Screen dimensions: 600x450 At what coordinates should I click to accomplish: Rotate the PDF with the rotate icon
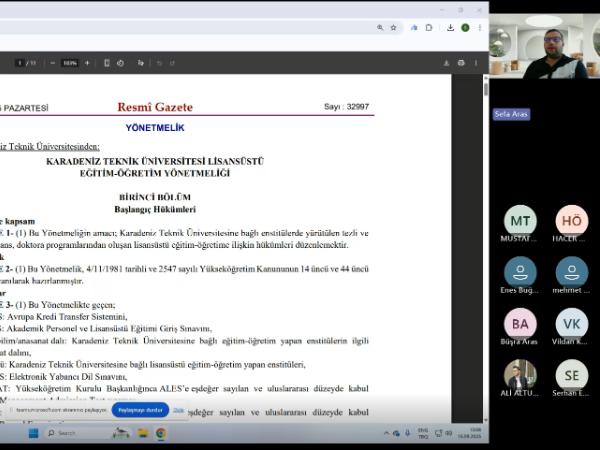pos(121,63)
